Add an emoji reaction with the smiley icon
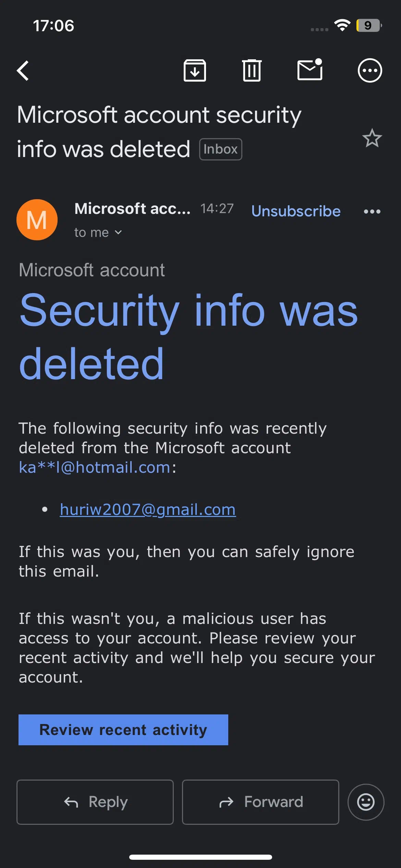Viewport: 401px width, 868px height. click(366, 802)
